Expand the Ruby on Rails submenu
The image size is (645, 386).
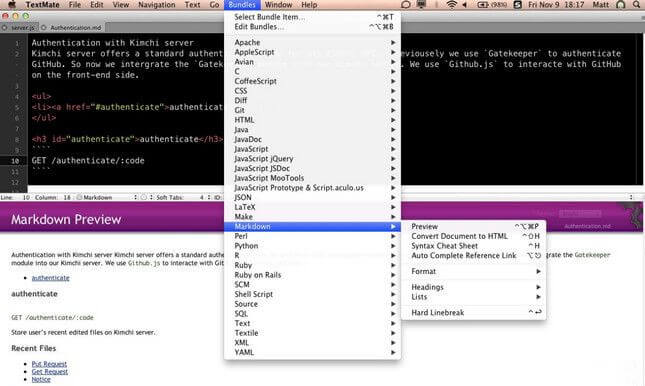coord(313,275)
